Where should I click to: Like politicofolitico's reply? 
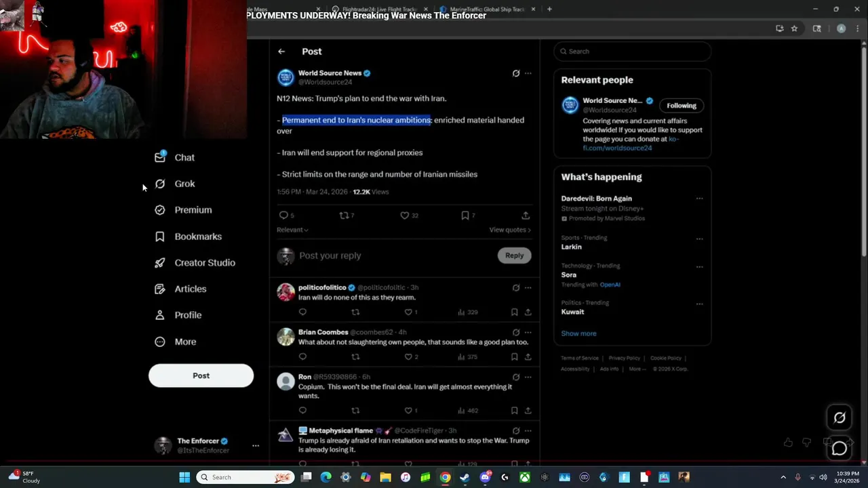point(408,312)
